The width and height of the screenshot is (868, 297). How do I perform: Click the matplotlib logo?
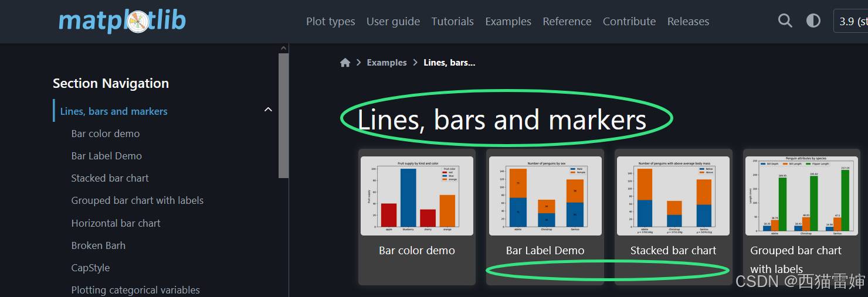pos(122,21)
